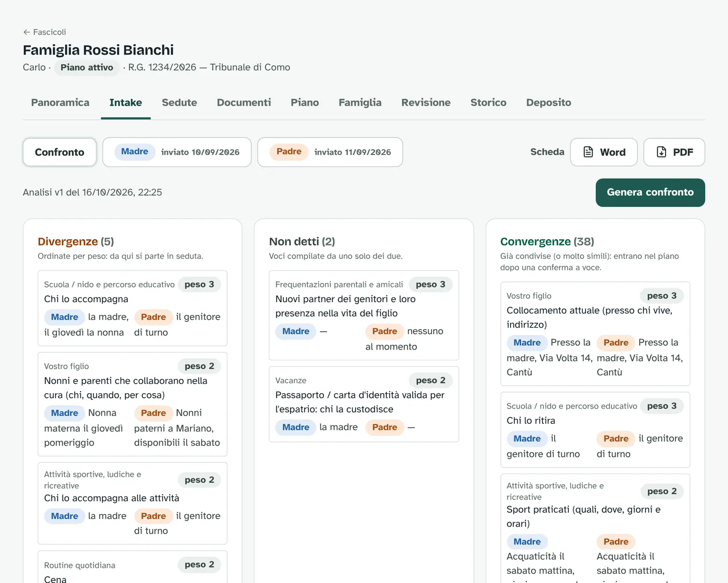
Task: Export the Scheda as PDF
Action: [x=674, y=152]
